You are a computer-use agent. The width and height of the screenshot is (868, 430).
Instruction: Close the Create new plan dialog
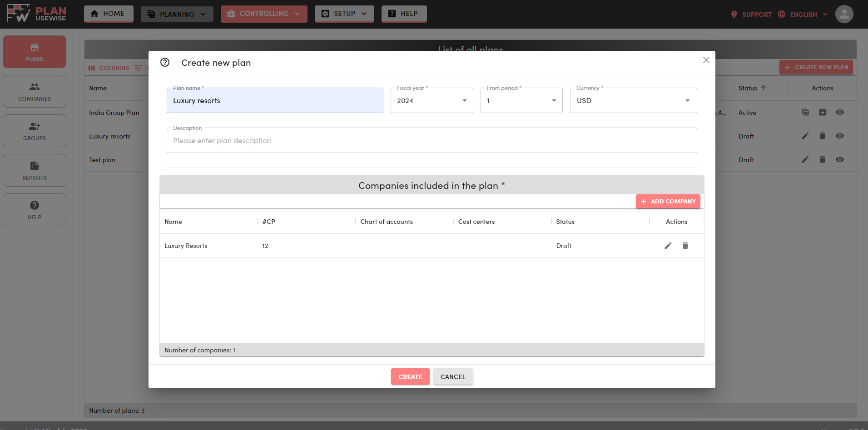(x=706, y=60)
